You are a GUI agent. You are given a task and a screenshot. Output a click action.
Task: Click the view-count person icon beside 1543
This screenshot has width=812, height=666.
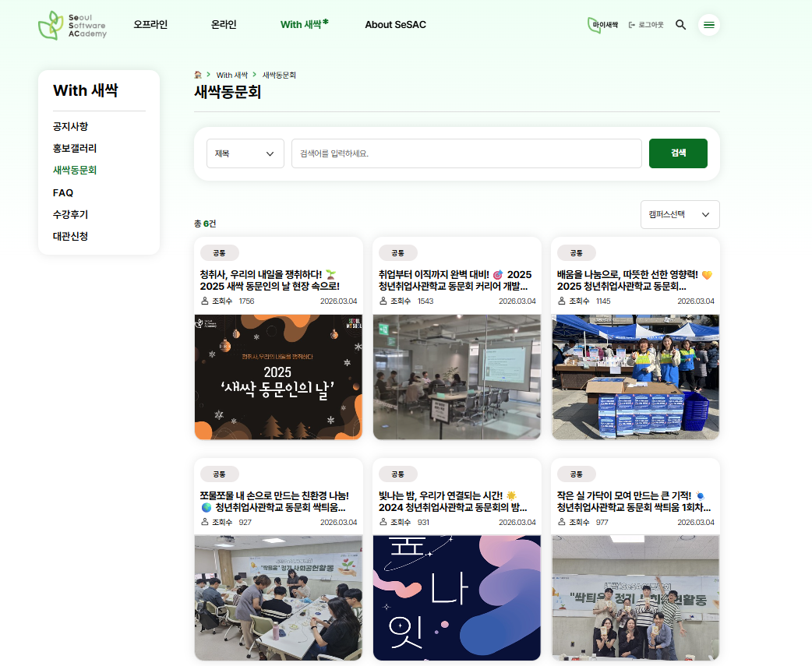[383, 301]
